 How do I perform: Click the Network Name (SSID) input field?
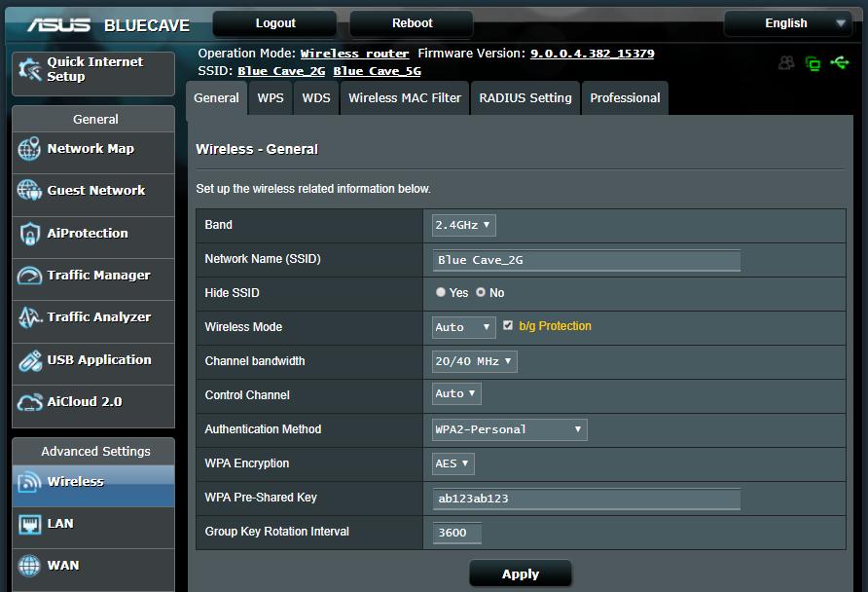click(x=587, y=260)
